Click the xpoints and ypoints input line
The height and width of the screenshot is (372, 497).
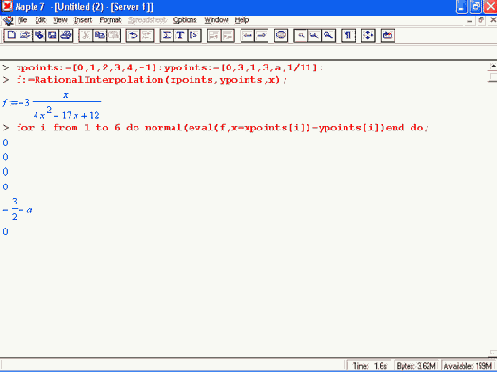(169, 68)
